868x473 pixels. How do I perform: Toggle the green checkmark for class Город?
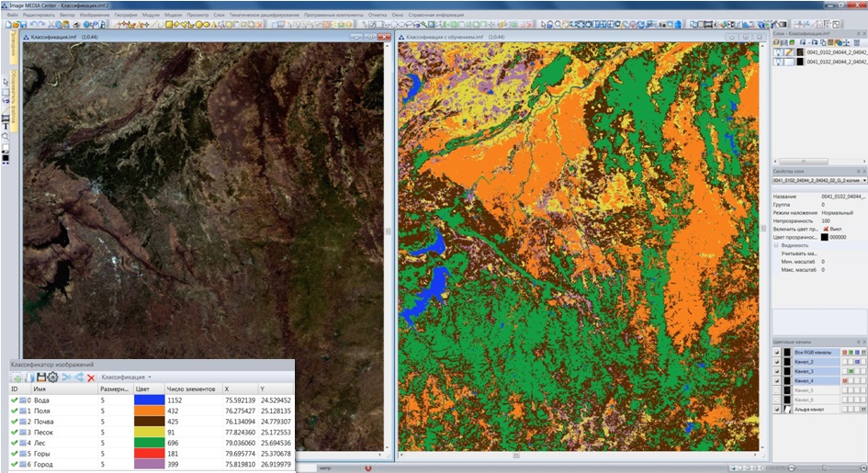tap(15, 464)
